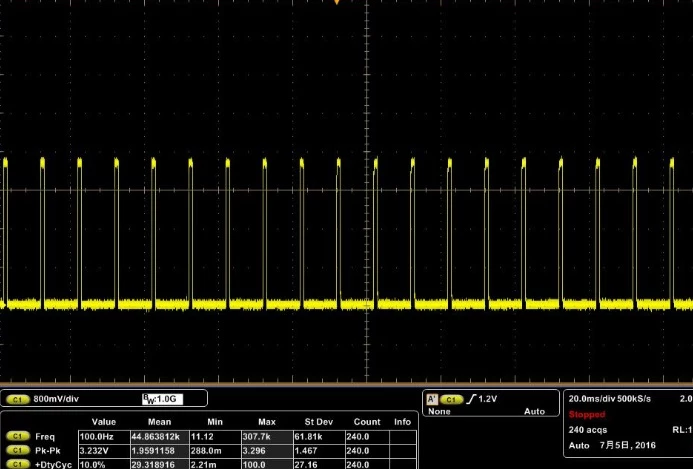Screen dimensions: 693x469
Task: Click the 240.0 count in Pk-Pk row
Action: (x=367, y=451)
